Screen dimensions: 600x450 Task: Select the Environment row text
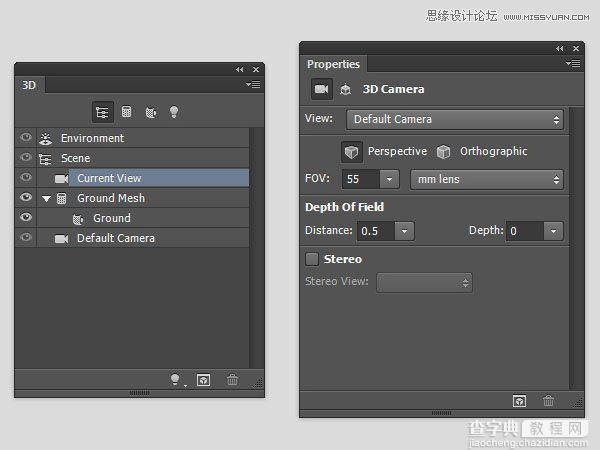[x=92, y=138]
